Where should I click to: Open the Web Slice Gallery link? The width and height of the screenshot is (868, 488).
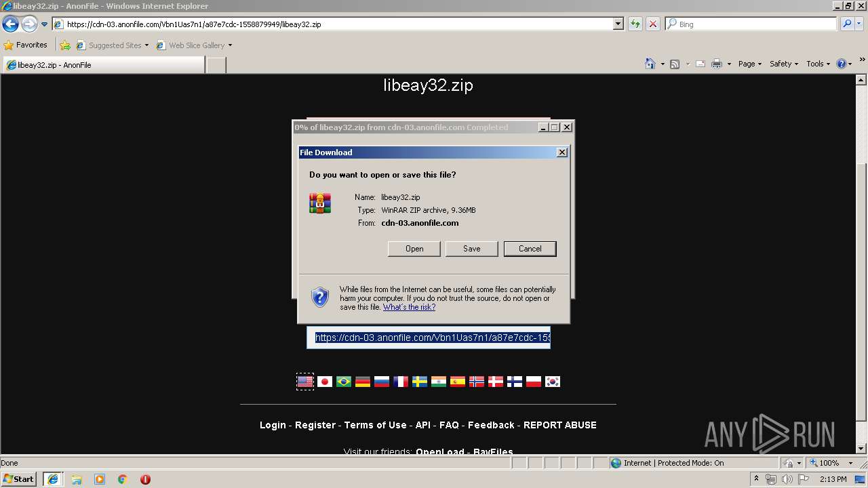click(x=194, y=45)
